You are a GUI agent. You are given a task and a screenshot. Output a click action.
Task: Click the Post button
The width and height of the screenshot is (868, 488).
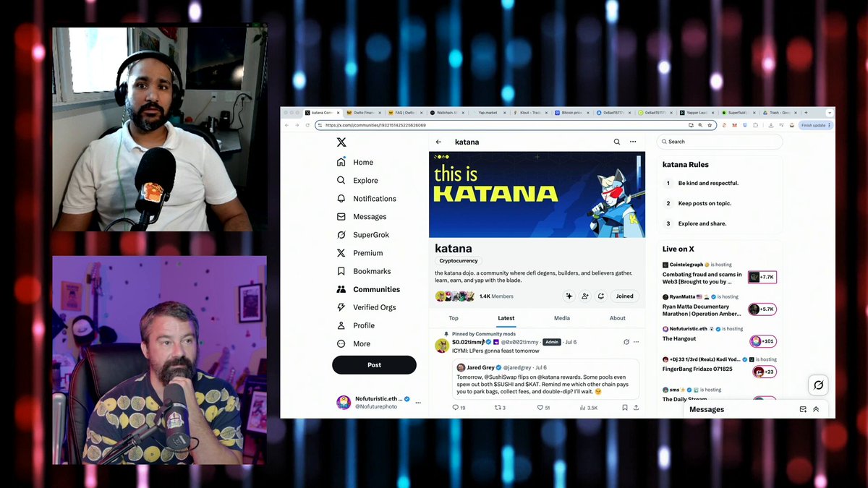pos(374,365)
